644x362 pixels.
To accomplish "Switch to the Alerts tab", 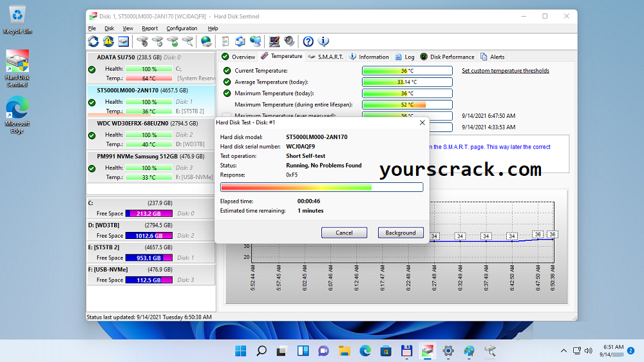I will pos(493,57).
